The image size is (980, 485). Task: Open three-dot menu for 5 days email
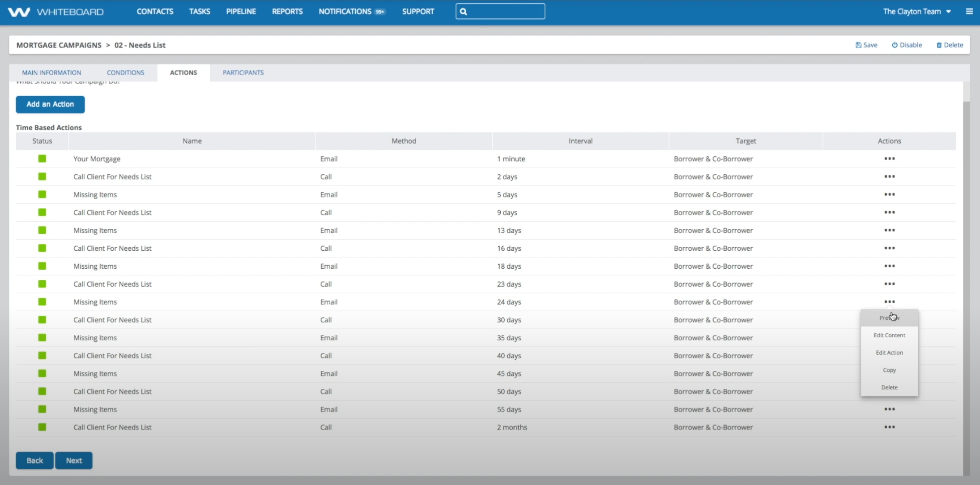(x=889, y=194)
